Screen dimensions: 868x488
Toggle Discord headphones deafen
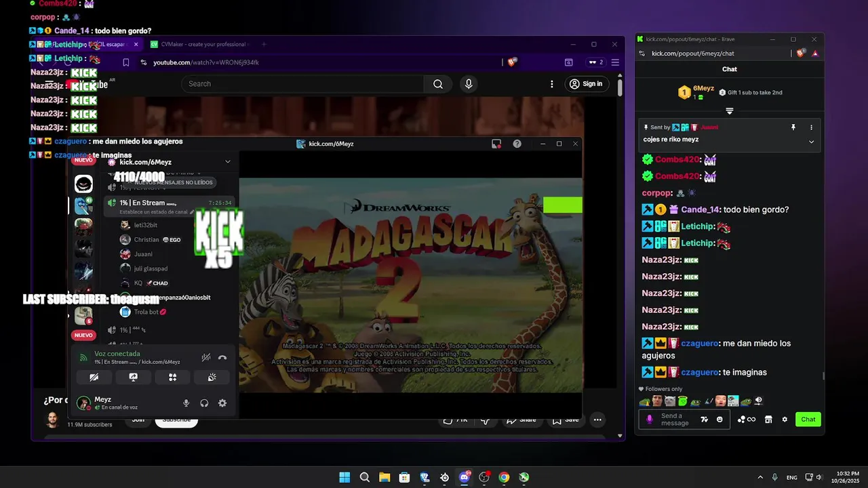coord(204,403)
